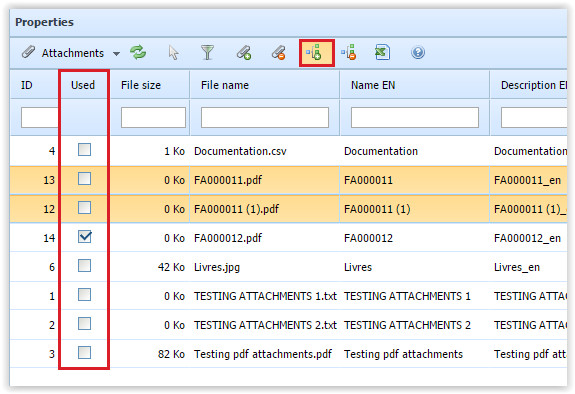Click the description cell 'FA000012_en'

pyautogui.click(x=528, y=238)
